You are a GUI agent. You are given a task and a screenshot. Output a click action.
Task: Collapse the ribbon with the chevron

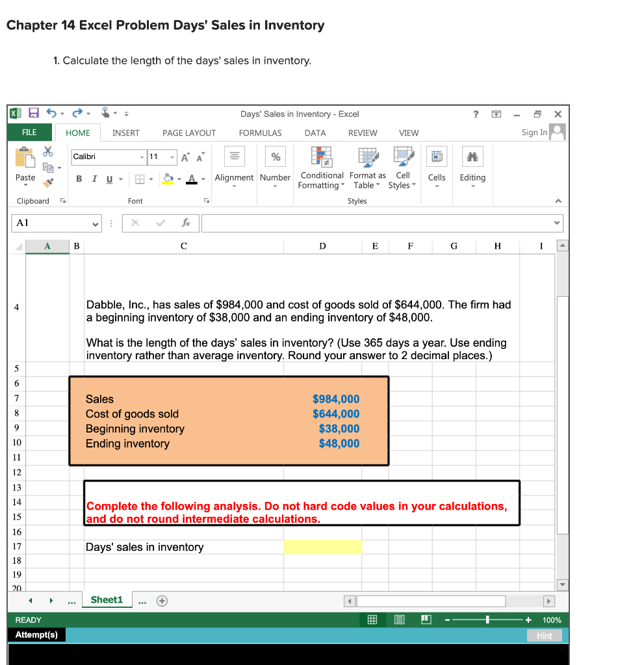pos(558,200)
